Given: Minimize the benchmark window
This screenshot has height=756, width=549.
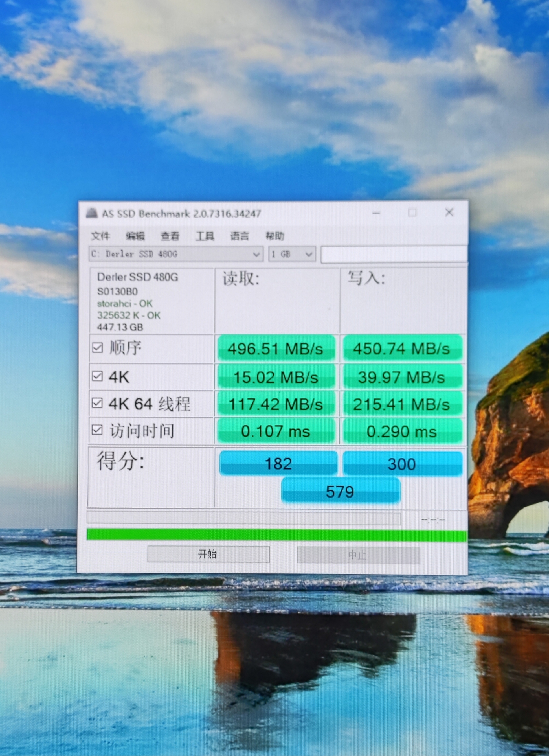Looking at the screenshot, I should [x=376, y=213].
